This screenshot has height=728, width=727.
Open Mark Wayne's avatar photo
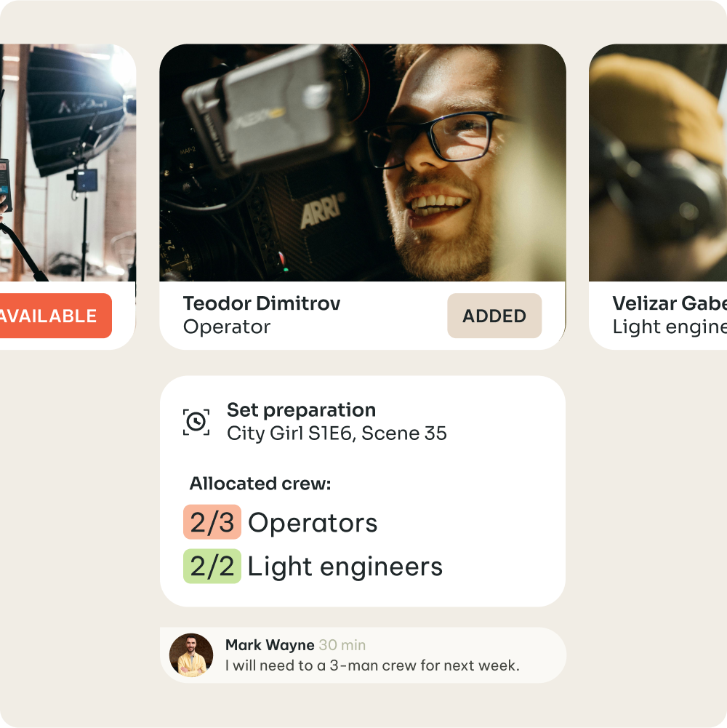coord(191,655)
